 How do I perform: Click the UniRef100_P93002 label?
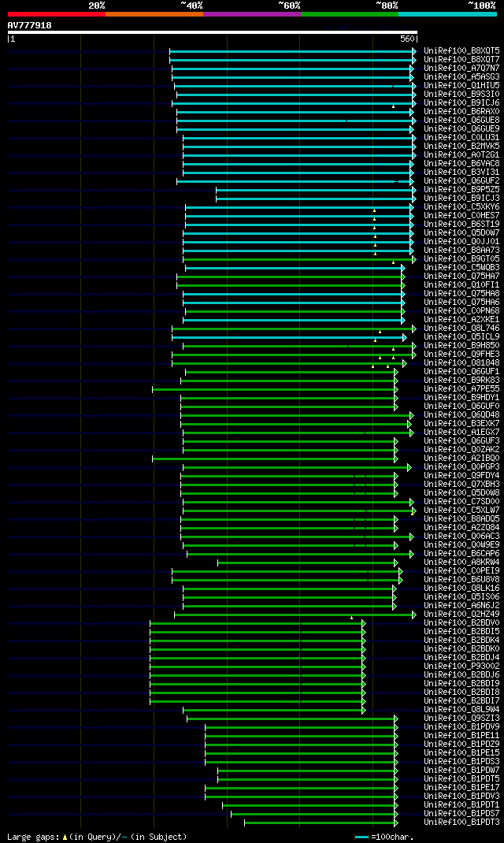(461, 666)
